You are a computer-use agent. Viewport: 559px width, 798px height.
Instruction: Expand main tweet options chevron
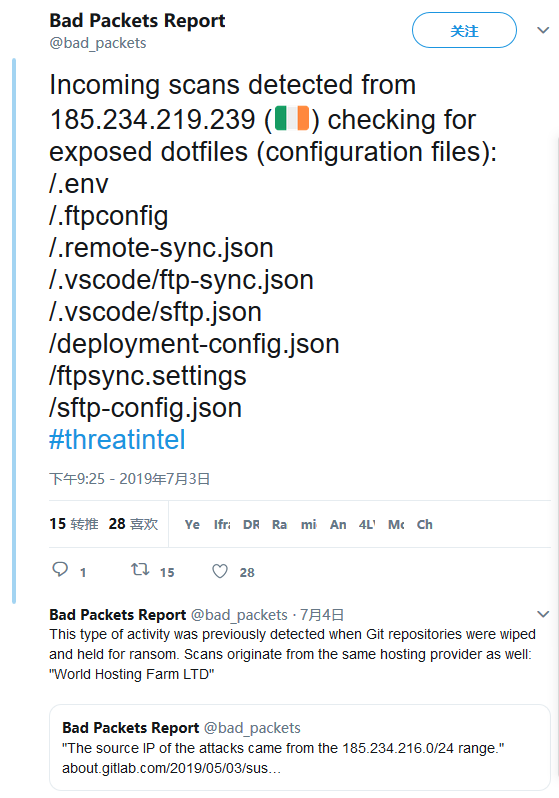(543, 30)
